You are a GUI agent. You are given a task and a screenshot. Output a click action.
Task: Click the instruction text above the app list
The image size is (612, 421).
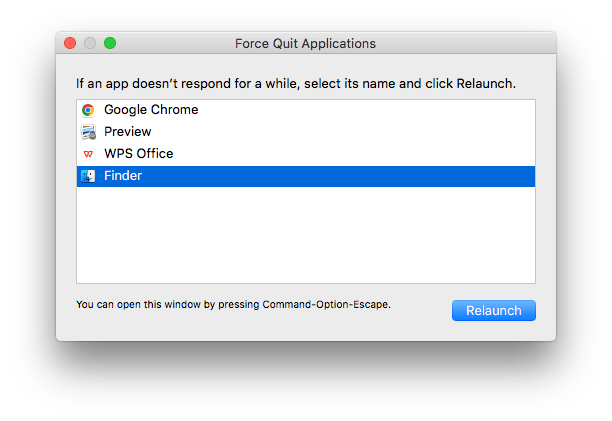pos(295,80)
